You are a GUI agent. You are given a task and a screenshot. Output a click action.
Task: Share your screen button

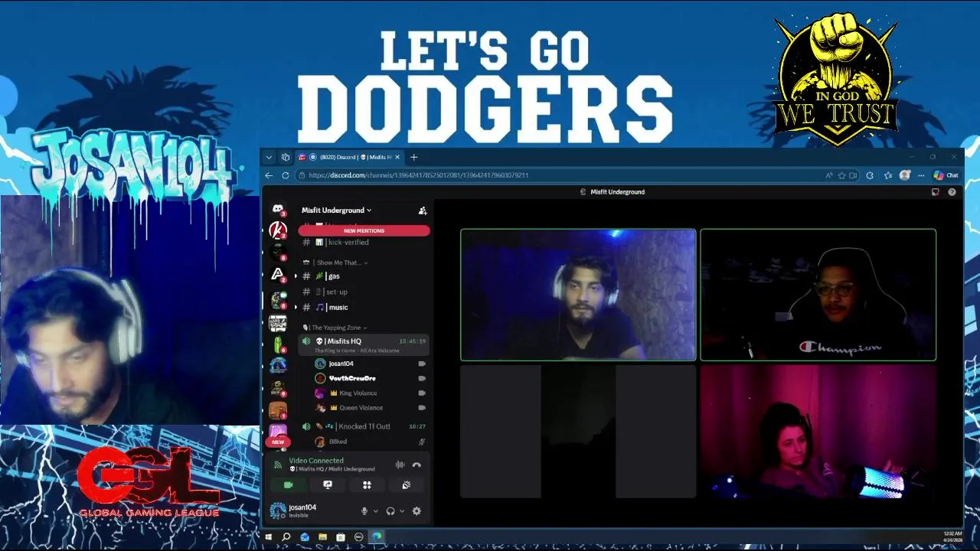pos(328,484)
